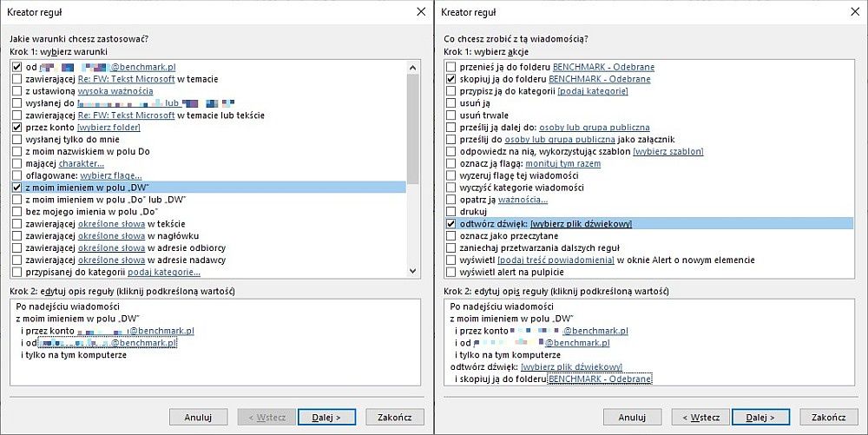868x435 pixels.
Task: Tick 'wyzeruj flagę tej wiadomości' checkbox
Action: [451, 176]
